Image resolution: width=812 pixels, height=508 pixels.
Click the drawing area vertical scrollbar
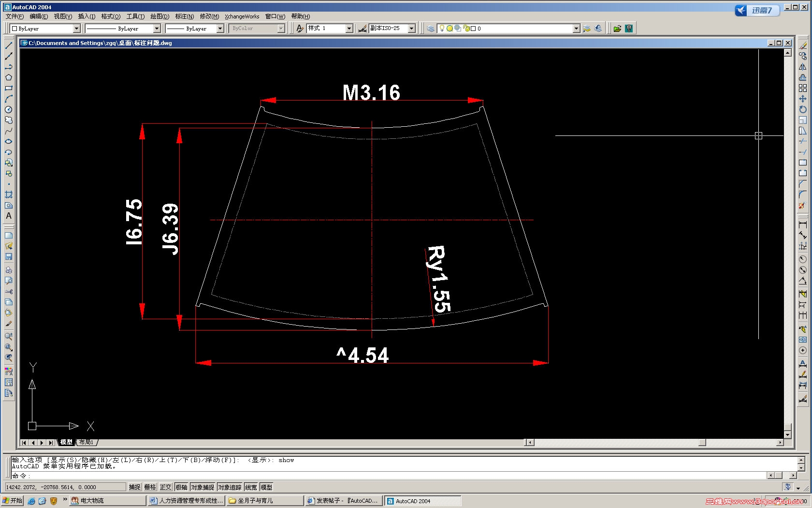787,244
